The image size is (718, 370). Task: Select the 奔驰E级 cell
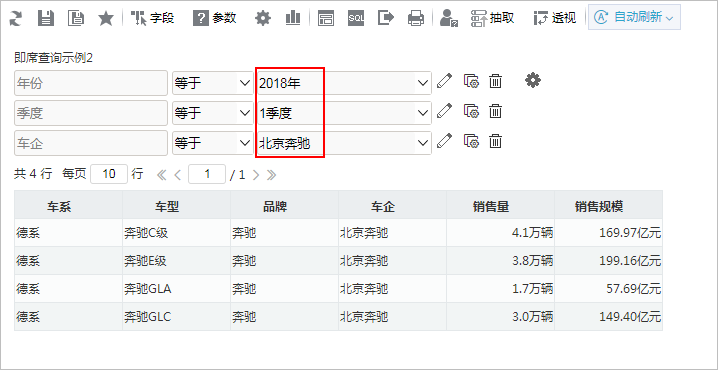(x=176, y=261)
